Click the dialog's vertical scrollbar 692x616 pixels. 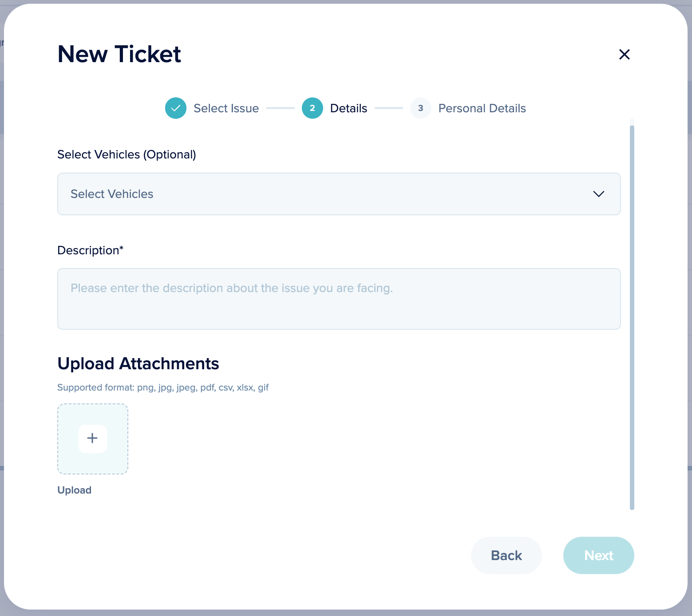coord(632,317)
